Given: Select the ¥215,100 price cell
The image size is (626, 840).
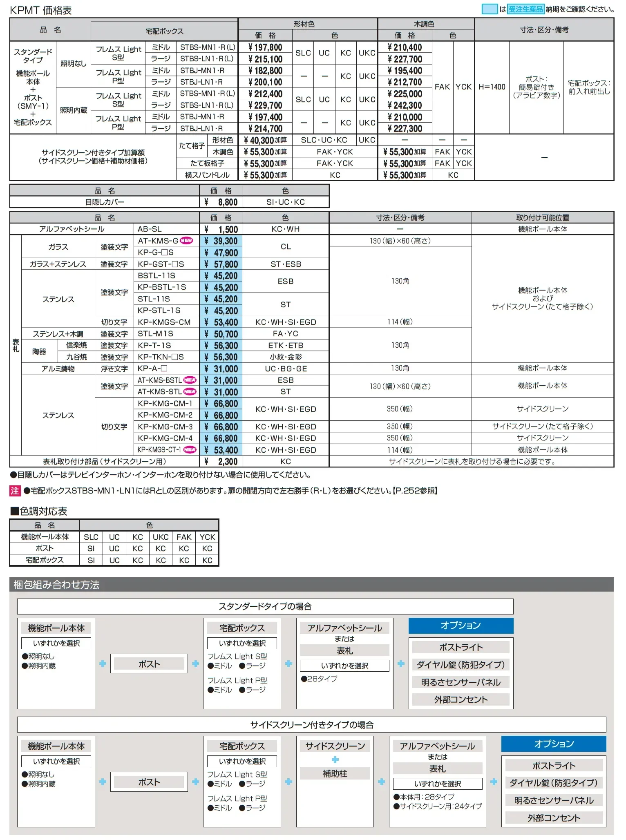Looking at the screenshot, I should coord(265,59).
